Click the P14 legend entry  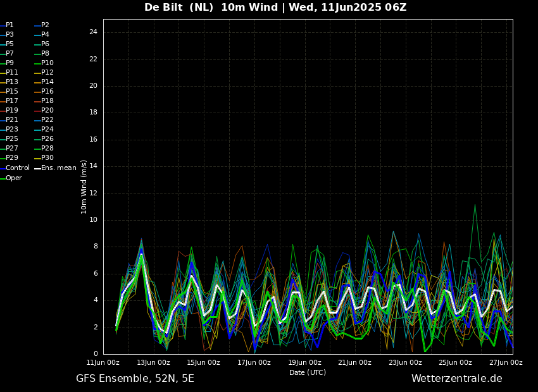pos(47,82)
